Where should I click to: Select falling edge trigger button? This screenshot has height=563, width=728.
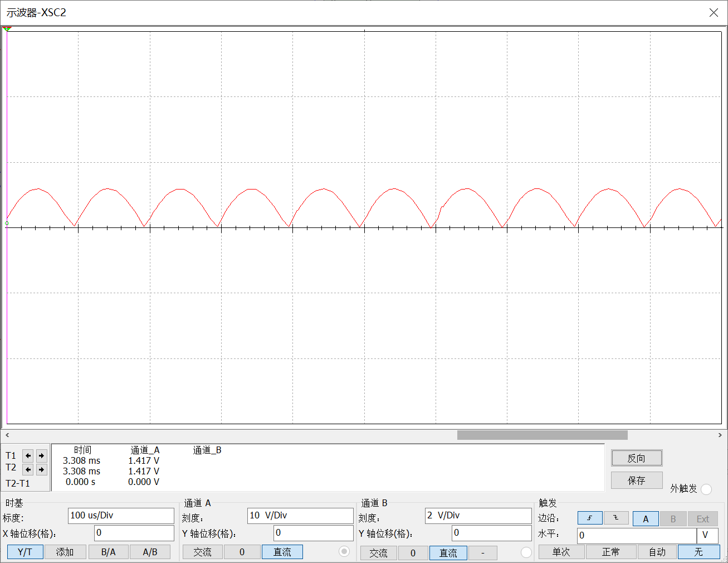pyautogui.click(x=616, y=518)
